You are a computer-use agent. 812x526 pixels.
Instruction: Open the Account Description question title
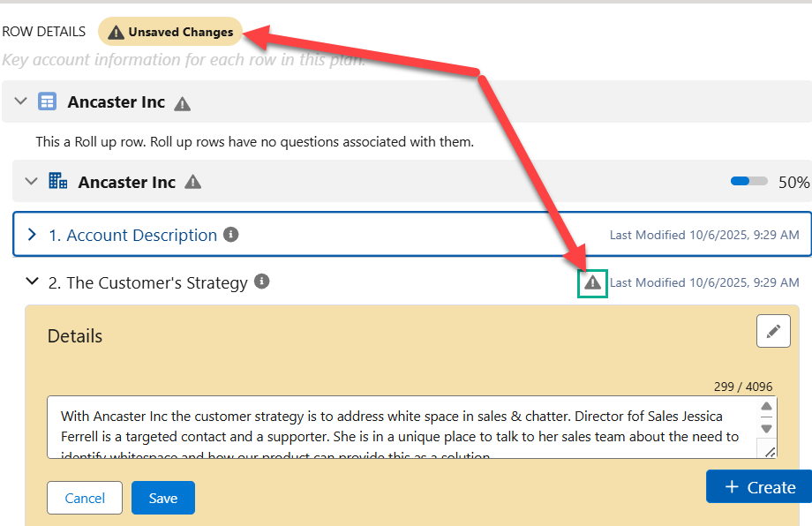(x=132, y=235)
